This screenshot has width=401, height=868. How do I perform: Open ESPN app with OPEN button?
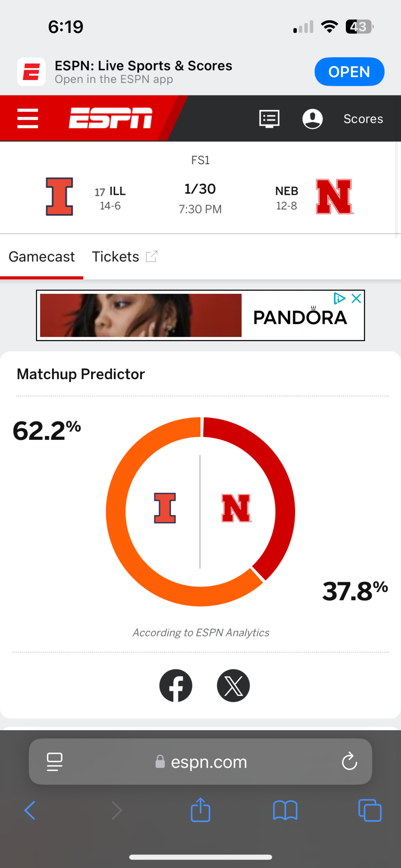pyautogui.click(x=349, y=72)
